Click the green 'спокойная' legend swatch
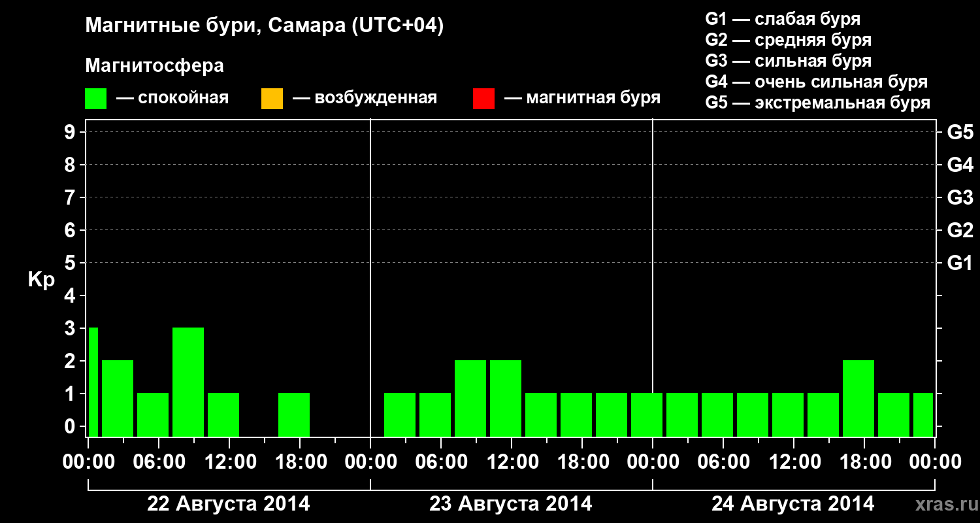 (x=96, y=99)
